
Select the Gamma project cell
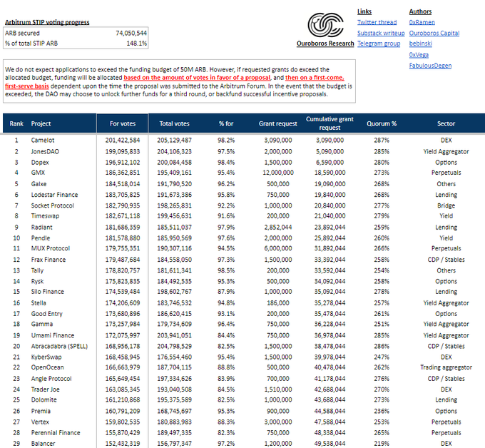[x=42, y=325]
